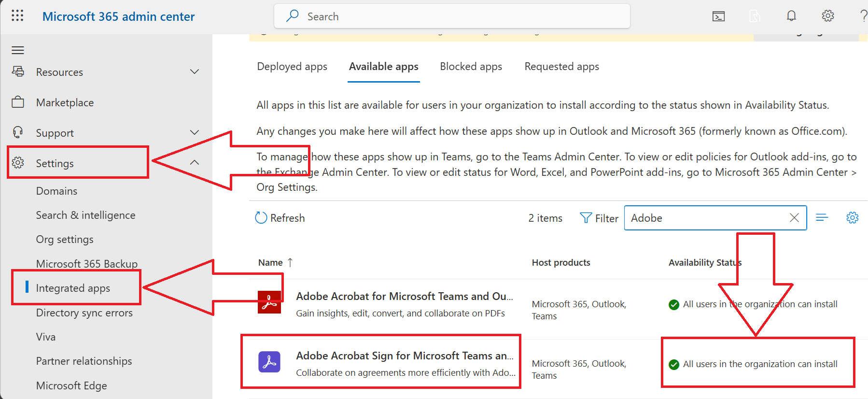
Task: Open the list view options icon
Action: pyautogui.click(x=822, y=217)
